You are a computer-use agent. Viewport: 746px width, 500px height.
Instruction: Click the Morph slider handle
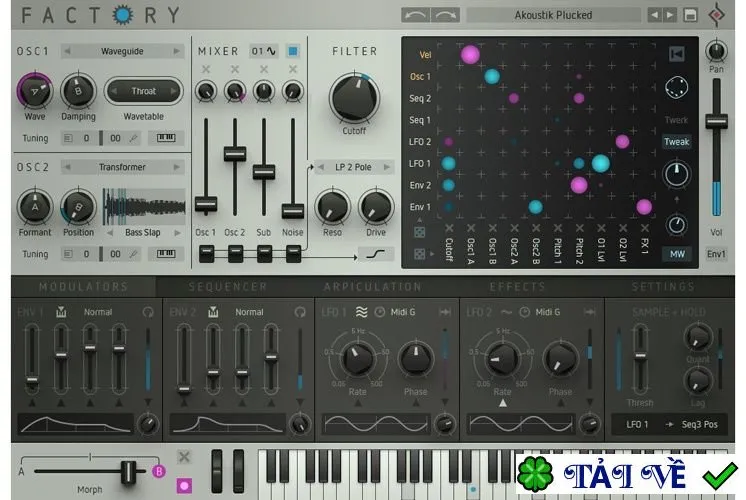(x=128, y=471)
